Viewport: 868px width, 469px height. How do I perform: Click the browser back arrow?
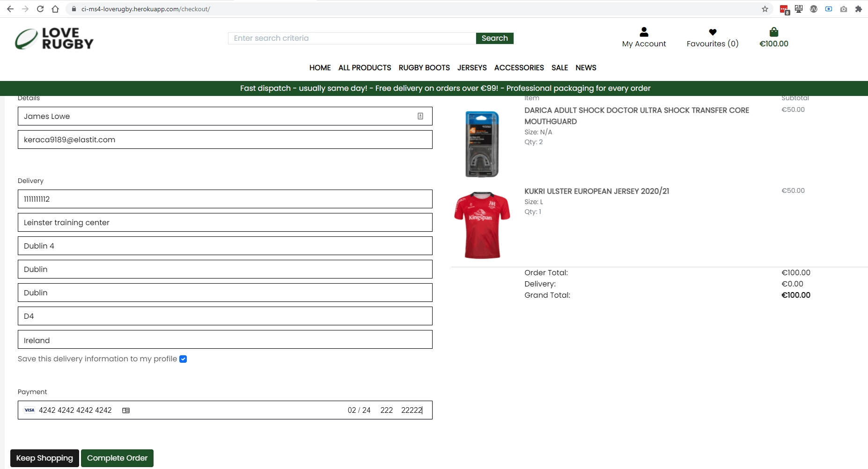point(10,9)
